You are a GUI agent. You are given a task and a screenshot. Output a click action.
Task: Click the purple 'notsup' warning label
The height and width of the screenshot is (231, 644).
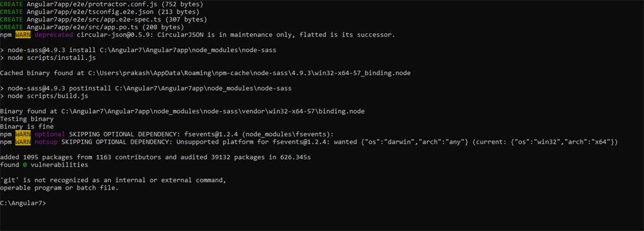(46, 142)
